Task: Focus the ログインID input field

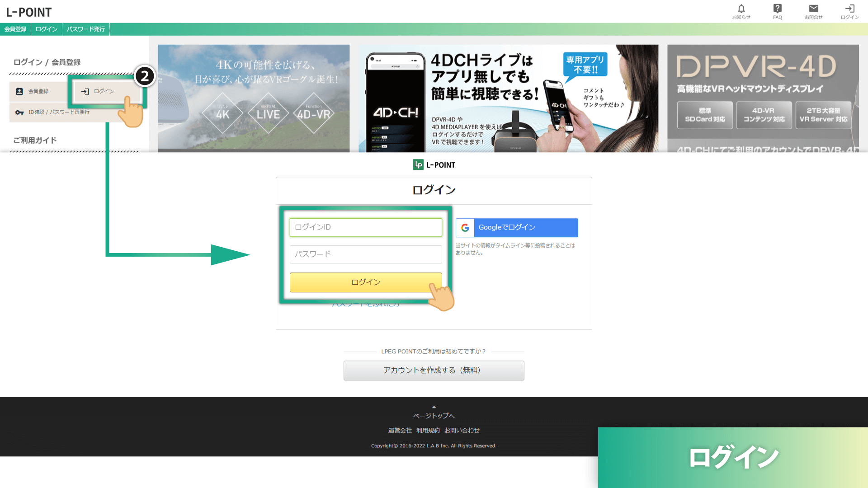Action: (x=366, y=227)
